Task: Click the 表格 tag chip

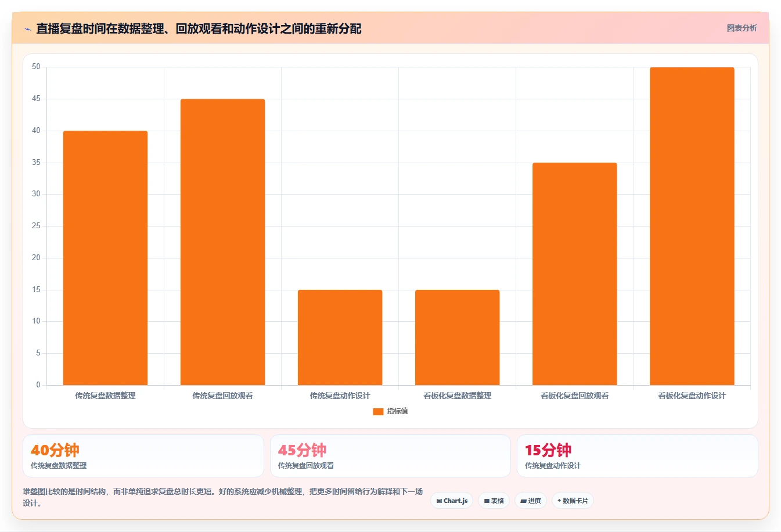Action: [494, 501]
